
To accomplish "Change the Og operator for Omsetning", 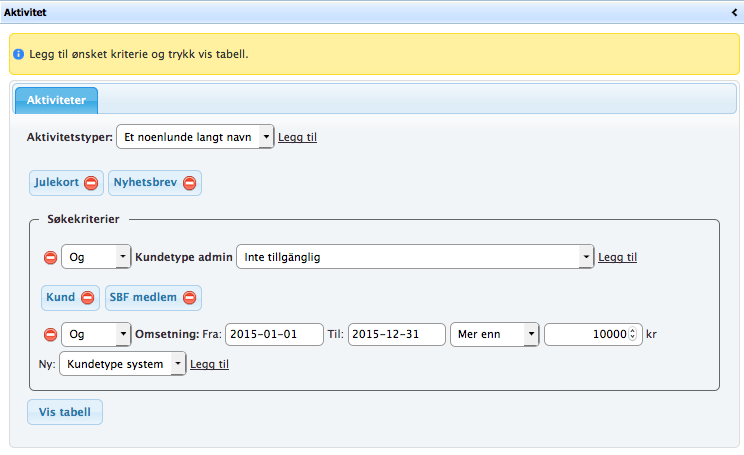I will 96,334.
